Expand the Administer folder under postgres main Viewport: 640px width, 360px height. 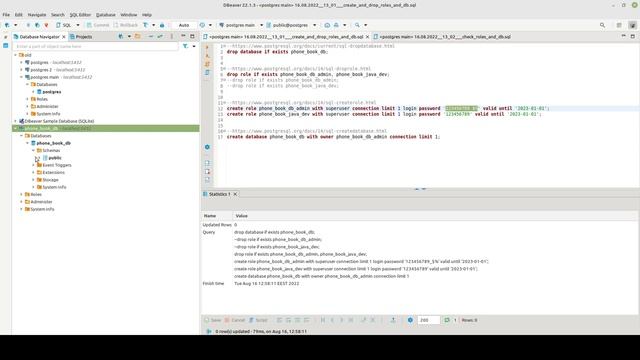coord(28,107)
